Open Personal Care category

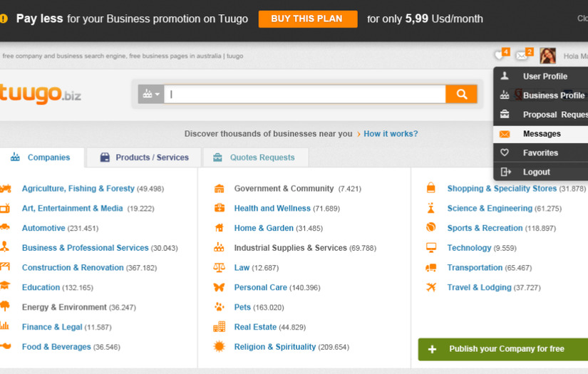(x=261, y=287)
